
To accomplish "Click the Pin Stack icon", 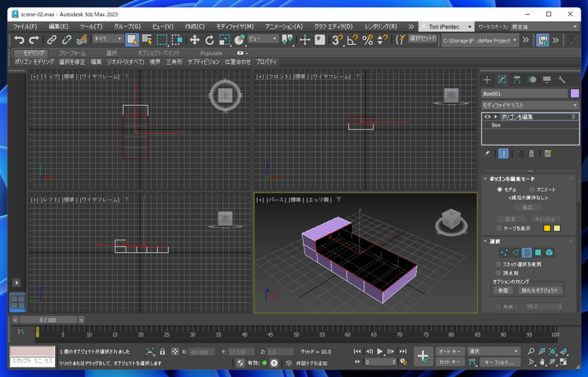I will (x=487, y=154).
